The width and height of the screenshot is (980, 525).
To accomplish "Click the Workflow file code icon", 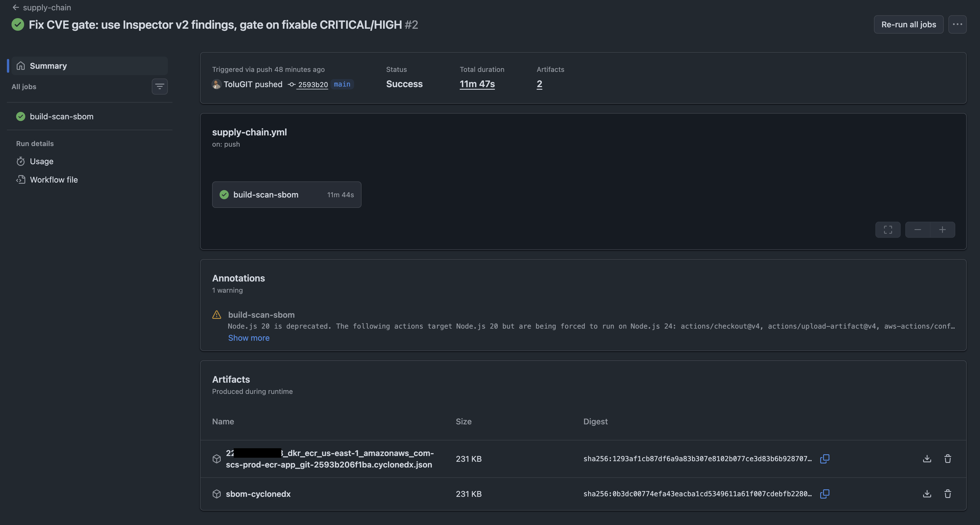I will (x=20, y=180).
